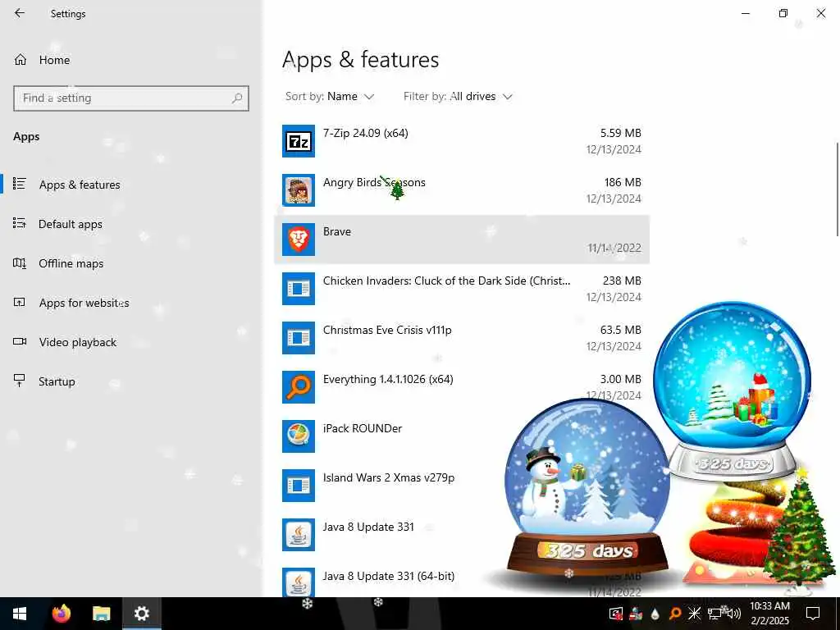Image resolution: width=840 pixels, height=630 pixels.
Task: Select Island Wars 2 Xmas v279p name
Action: (x=388, y=478)
